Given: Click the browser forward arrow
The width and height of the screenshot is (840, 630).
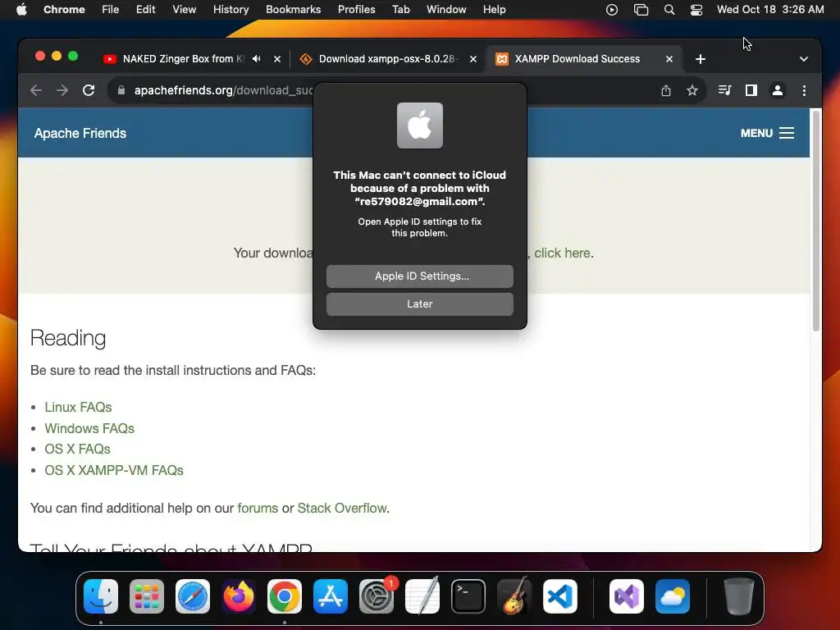Looking at the screenshot, I should pos(62,90).
